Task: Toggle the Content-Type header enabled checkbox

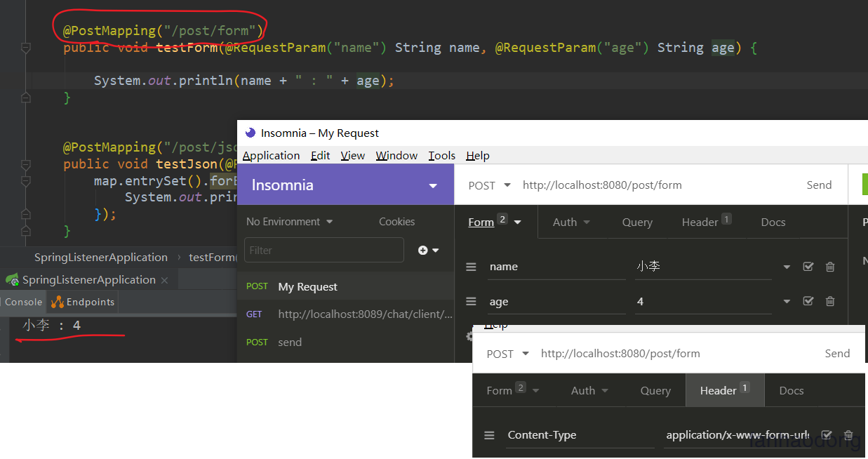Action: [x=827, y=435]
